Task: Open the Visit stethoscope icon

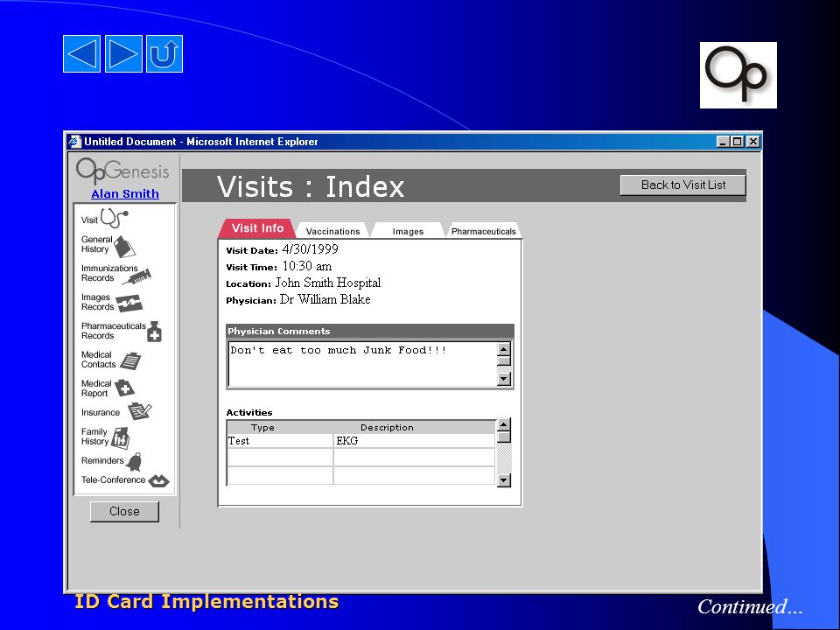Action: [114, 218]
